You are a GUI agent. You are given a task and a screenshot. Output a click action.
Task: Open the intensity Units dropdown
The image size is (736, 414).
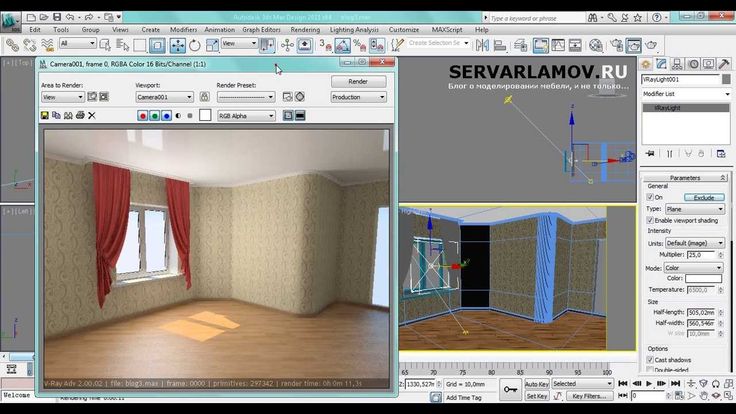pyautogui.click(x=695, y=243)
